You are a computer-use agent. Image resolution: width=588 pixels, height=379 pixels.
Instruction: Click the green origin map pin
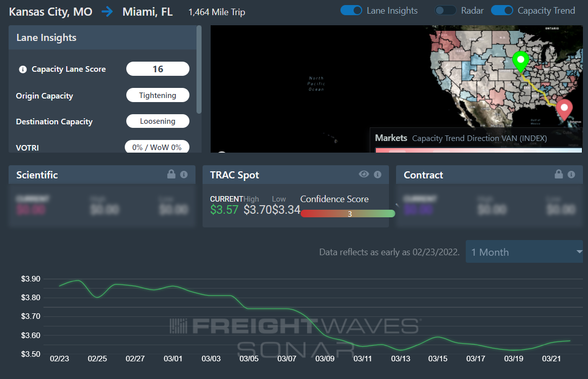(520, 62)
